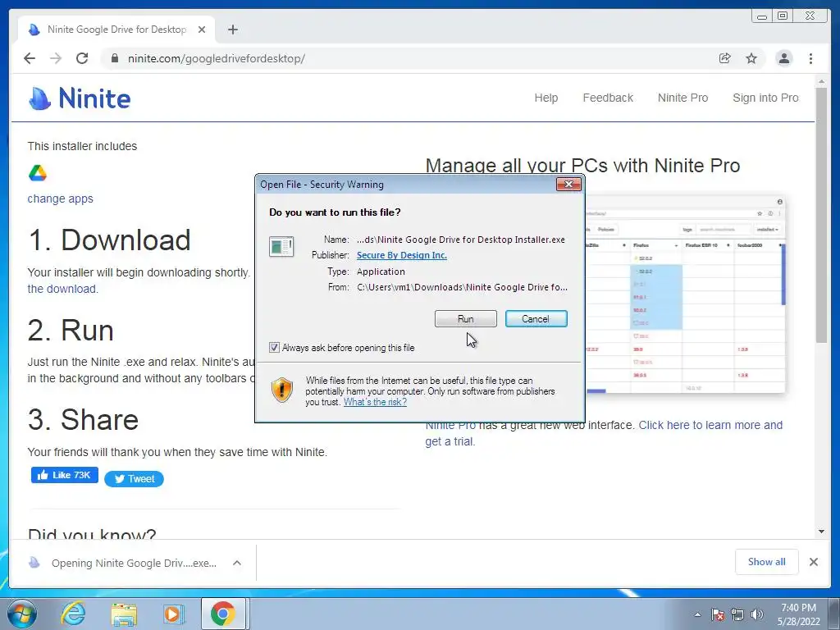
Task: Select the Ninite Google Drive for Desktop tab
Action: pos(116,30)
